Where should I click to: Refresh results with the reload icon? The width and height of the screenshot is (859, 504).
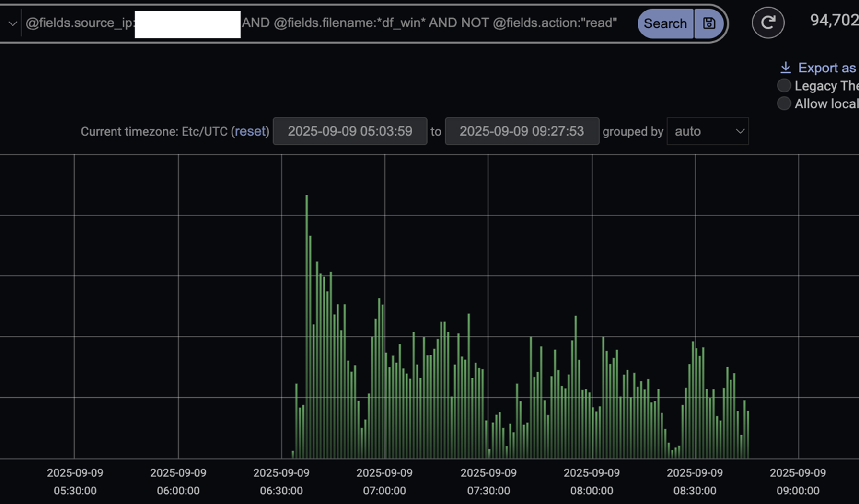[768, 23]
